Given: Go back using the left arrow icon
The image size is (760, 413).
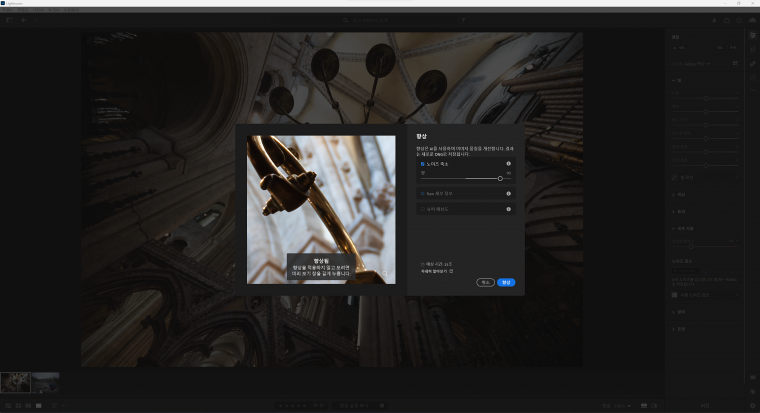Looking at the screenshot, I should (x=24, y=20).
